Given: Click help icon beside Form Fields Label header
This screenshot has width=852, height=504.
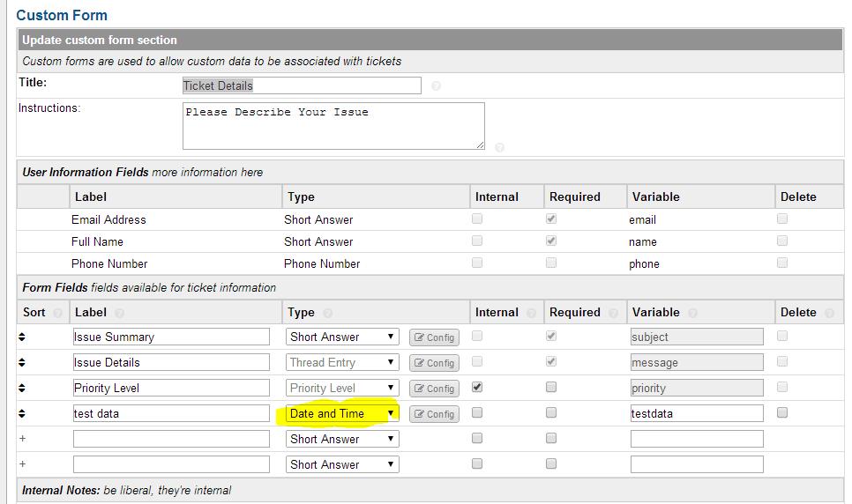Looking at the screenshot, I should pyautogui.click(x=120, y=313).
